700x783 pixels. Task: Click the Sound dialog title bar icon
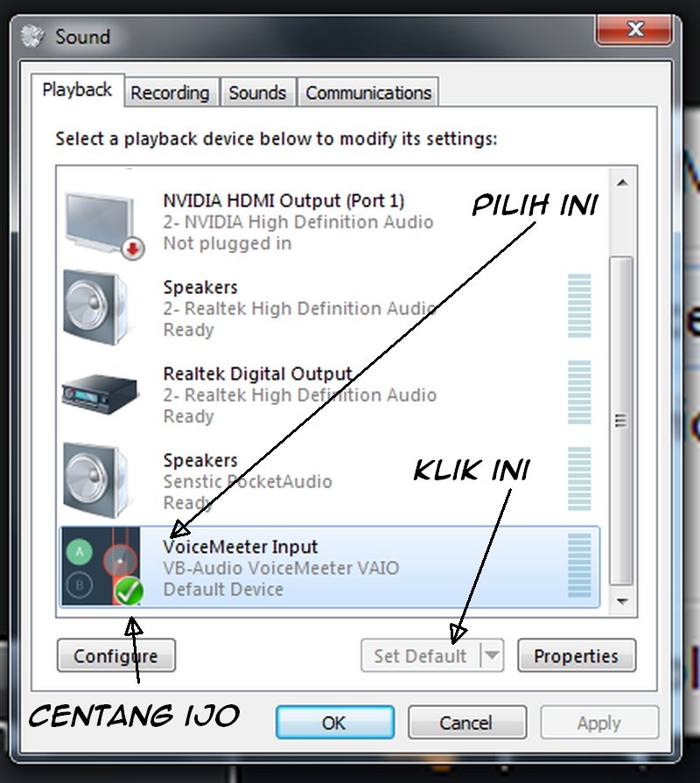click(32, 37)
